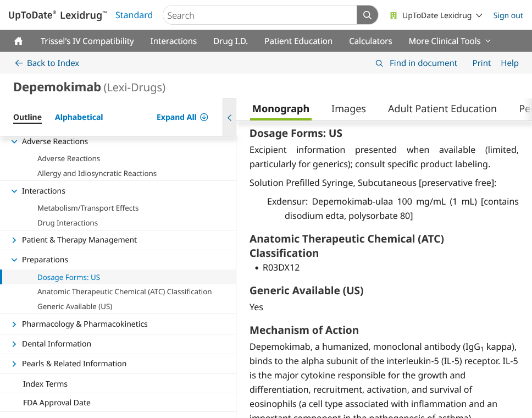The height and width of the screenshot is (418, 532).
Task: Switch to the Images tab
Action: coord(348,108)
